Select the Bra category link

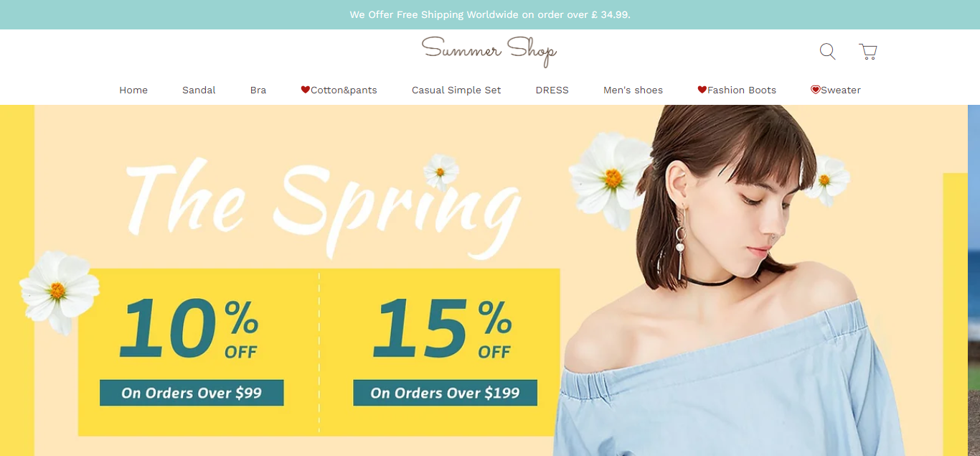pos(258,90)
